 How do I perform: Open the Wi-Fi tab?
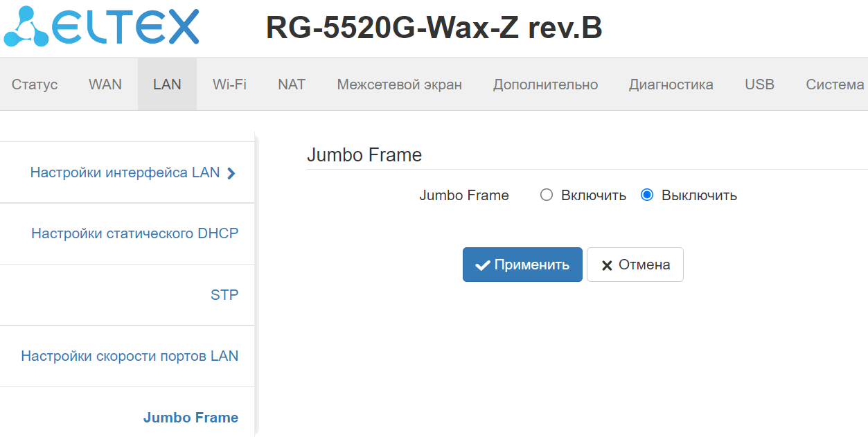pos(229,84)
